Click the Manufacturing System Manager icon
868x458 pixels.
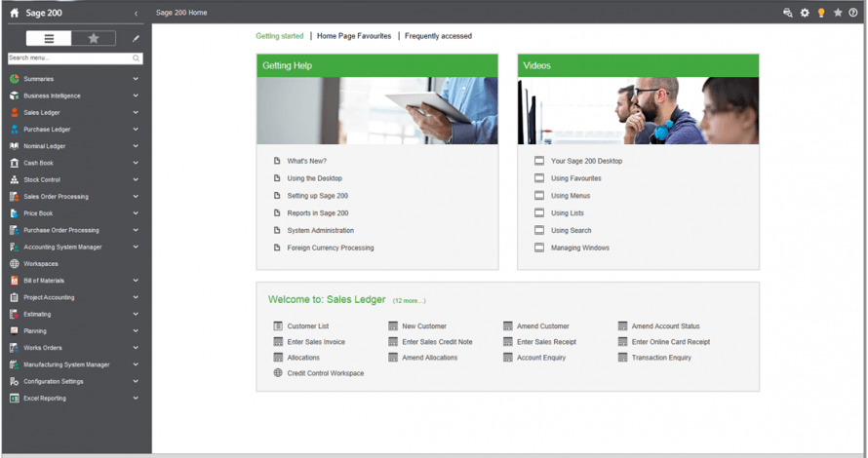pyautogui.click(x=15, y=364)
